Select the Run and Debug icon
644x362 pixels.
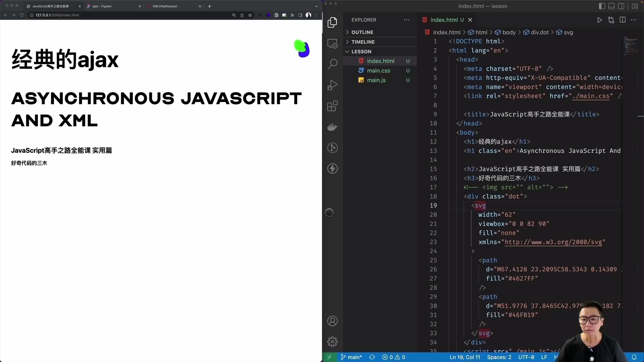click(332, 85)
